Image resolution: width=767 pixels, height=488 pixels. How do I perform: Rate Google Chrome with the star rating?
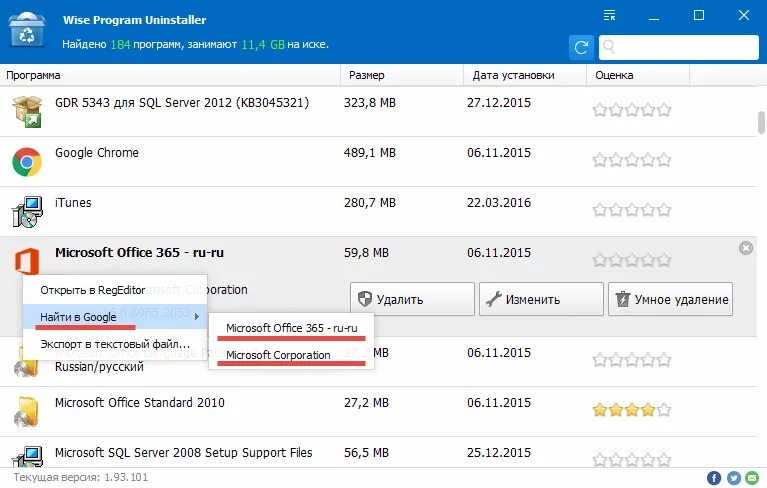632,160
